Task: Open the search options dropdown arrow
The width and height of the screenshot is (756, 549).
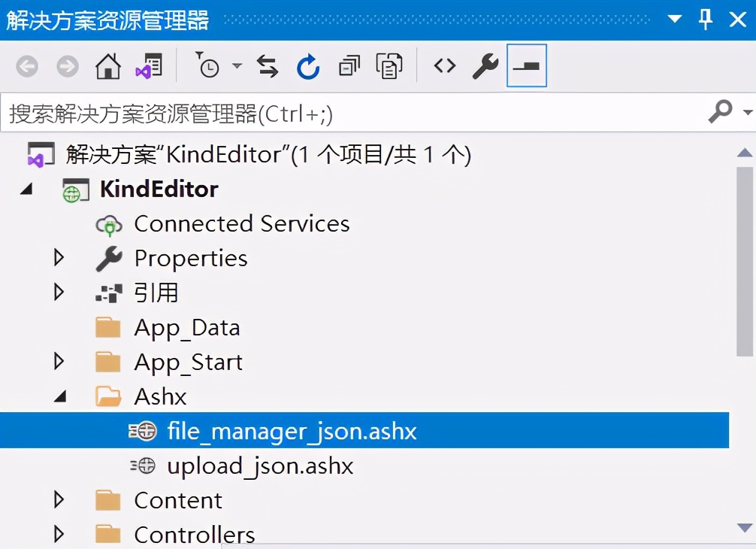Action: coord(748,112)
